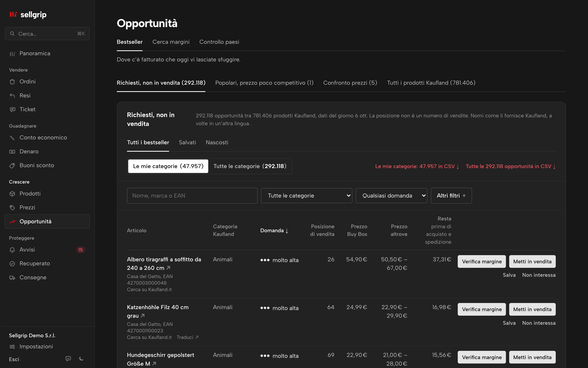
Task: Focus the Cerca sidebar search field
Action: (47, 34)
